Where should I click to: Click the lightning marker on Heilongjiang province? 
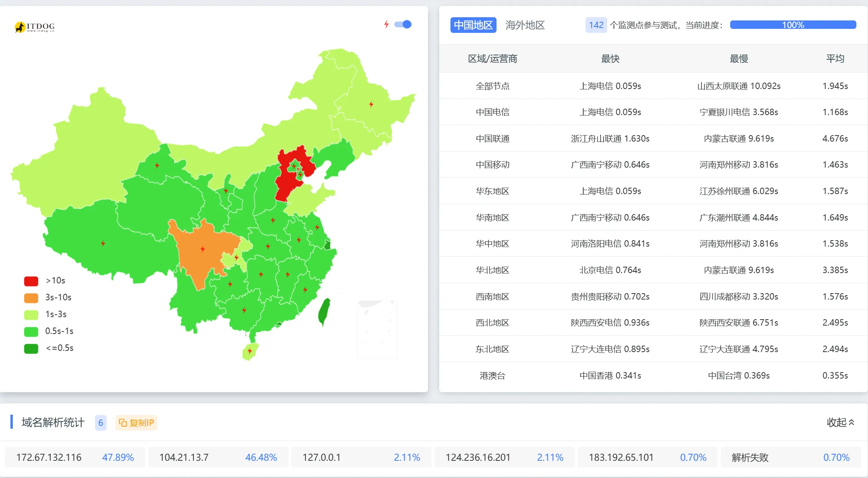[x=371, y=104]
